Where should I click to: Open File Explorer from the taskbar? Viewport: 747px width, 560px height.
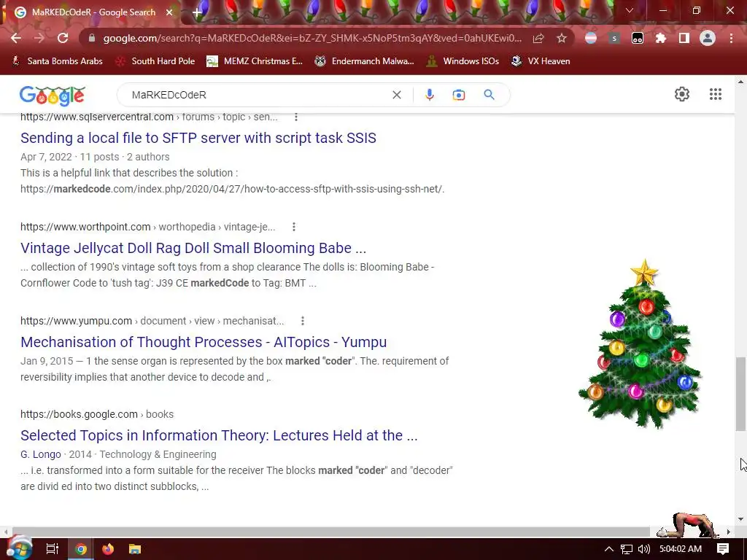(135, 549)
